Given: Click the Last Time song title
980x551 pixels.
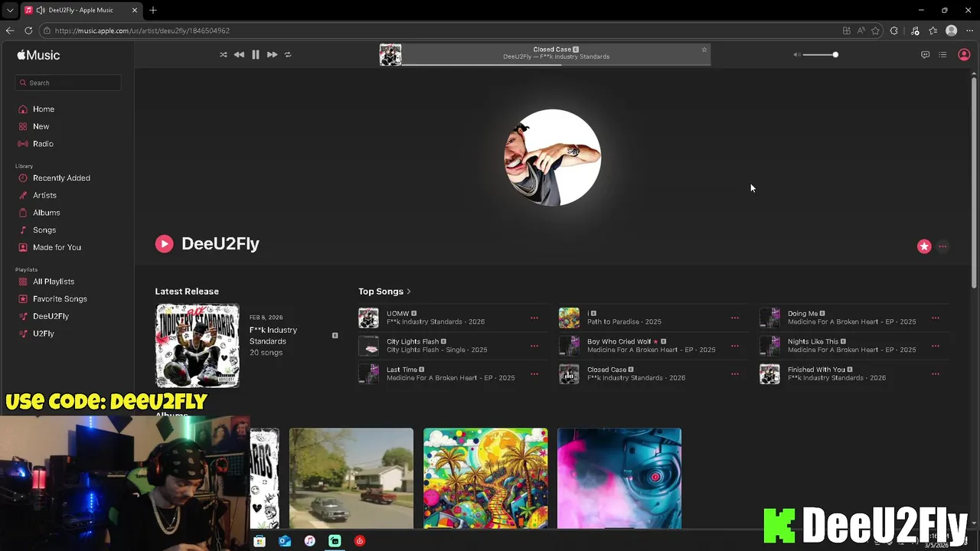Looking at the screenshot, I should point(402,370).
